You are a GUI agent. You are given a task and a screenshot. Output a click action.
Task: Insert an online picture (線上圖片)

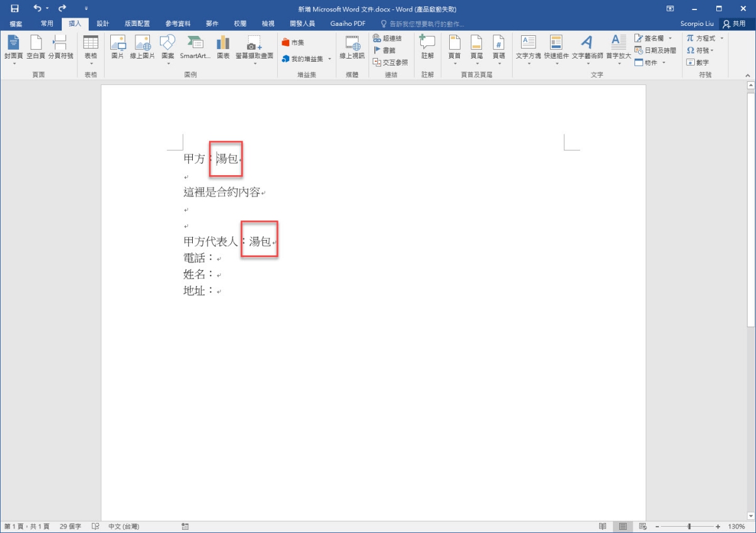[142, 48]
